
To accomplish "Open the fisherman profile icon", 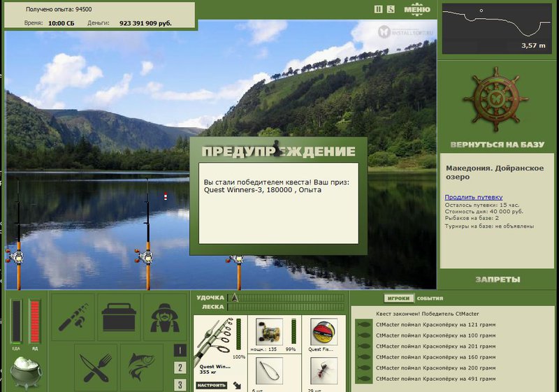I will [x=165, y=317].
